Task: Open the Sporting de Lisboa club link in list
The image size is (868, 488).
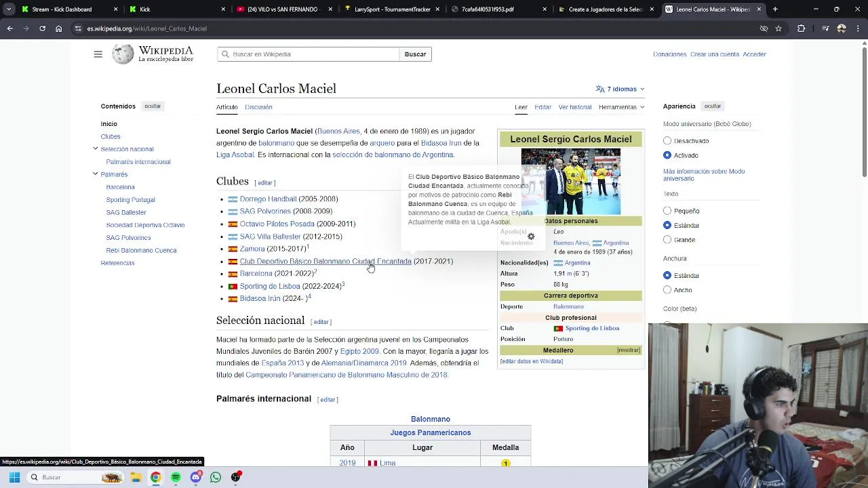Action: pyautogui.click(x=270, y=286)
